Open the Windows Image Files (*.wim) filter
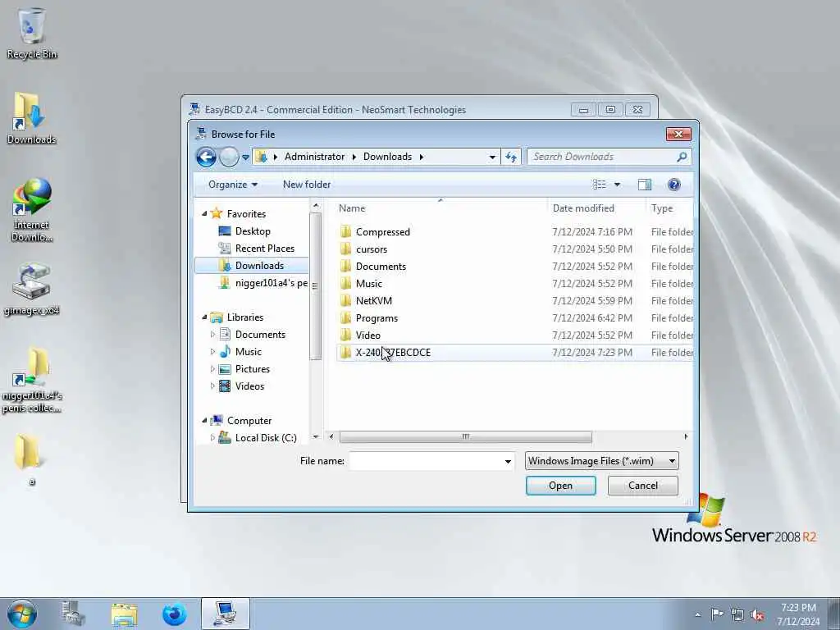The image size is (840, 630). click(x=601, y=461)
